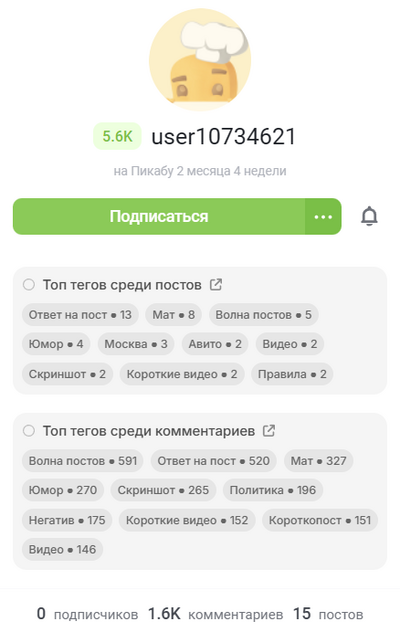Open the external link icon beside Топ тегов среди постов
The image size is (400, 632).
pyautogui.click(x=216, y=285)
